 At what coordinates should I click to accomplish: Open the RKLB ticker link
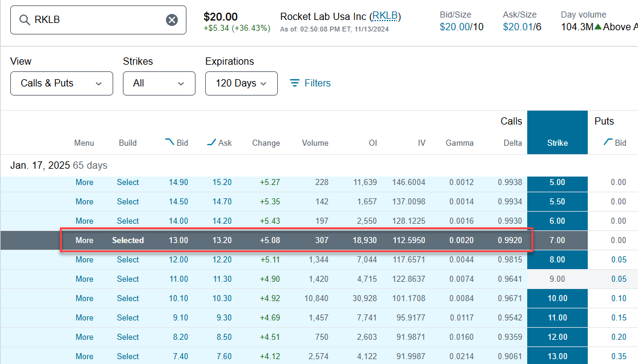coord(385,16)
